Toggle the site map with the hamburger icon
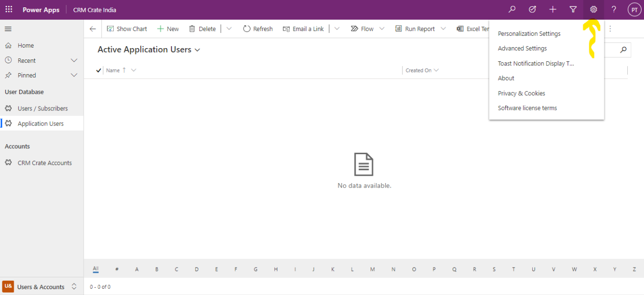The height and width of the screenshot is (295, 644). click(8, 28)
